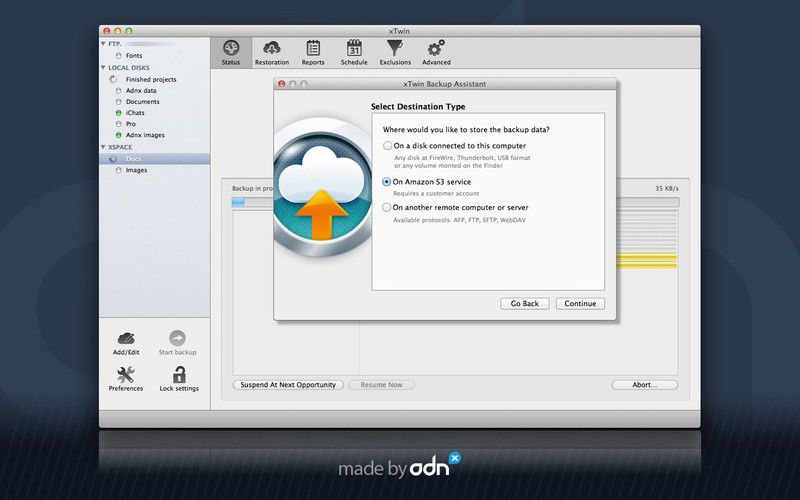Click the Docs spinner status icon
Image resolution: width=800 pixels, height=500 pixels.
(113, 160)
